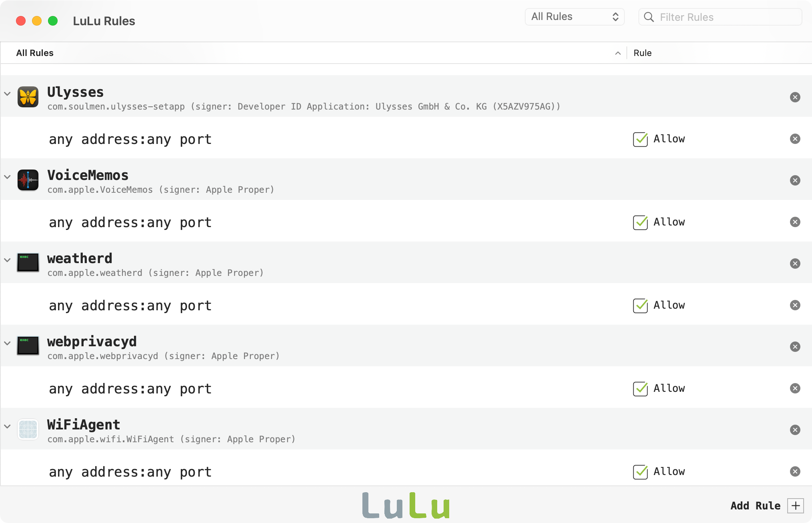
Task: Toggle the Allow checkbox for Ulysses rule
Action: 640,139
